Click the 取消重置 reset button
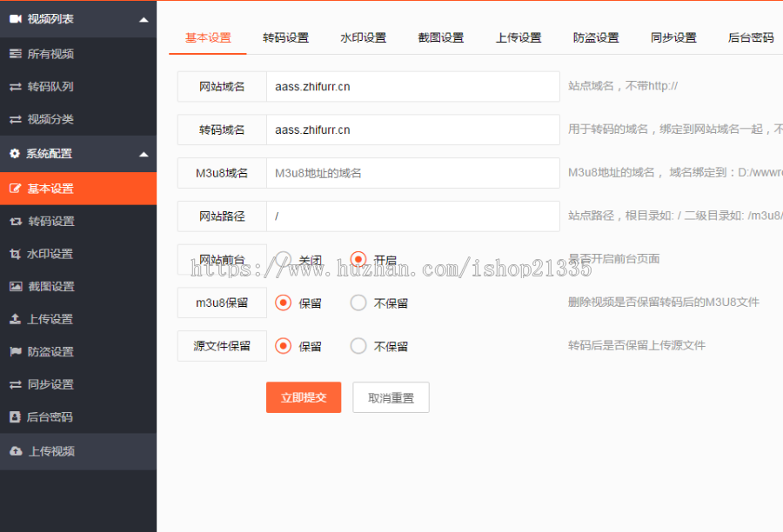This screenshot has height=532, width=783. 391,397
